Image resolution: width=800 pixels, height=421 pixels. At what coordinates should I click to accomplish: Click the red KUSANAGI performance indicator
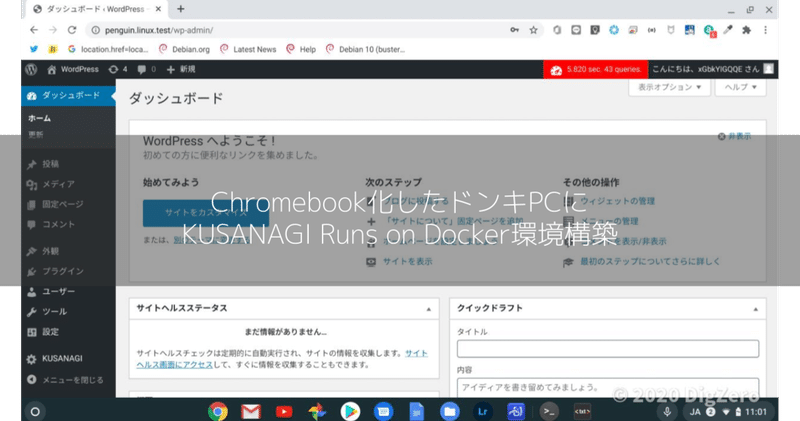(595, 69)
